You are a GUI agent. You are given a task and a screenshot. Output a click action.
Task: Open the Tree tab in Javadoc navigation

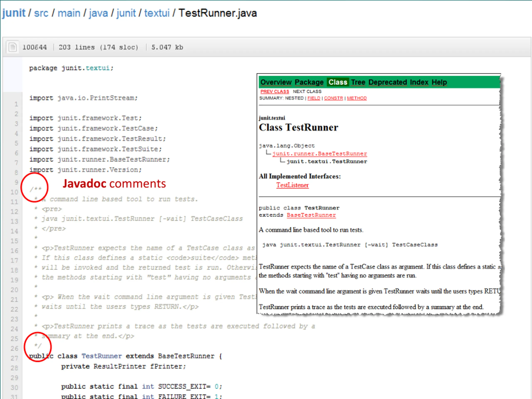click(x=358, y=82)
